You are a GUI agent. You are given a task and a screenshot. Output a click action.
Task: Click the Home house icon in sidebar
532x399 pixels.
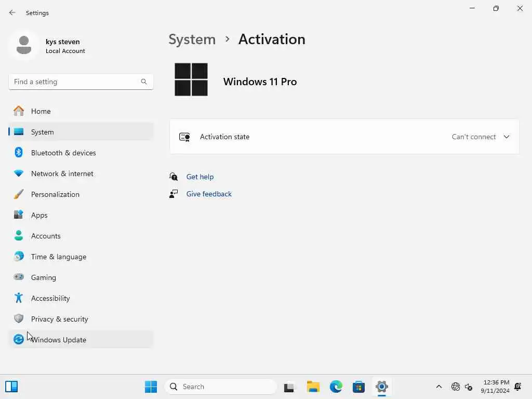pos(19,111)
